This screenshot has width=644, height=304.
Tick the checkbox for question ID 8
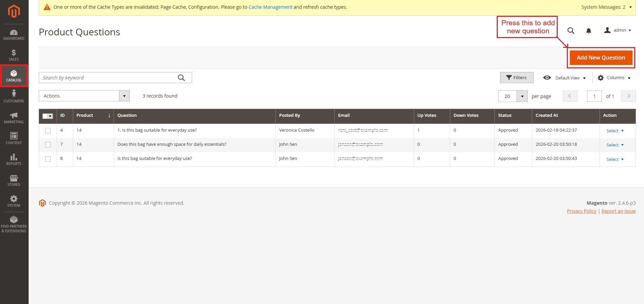tap(48, 159)
